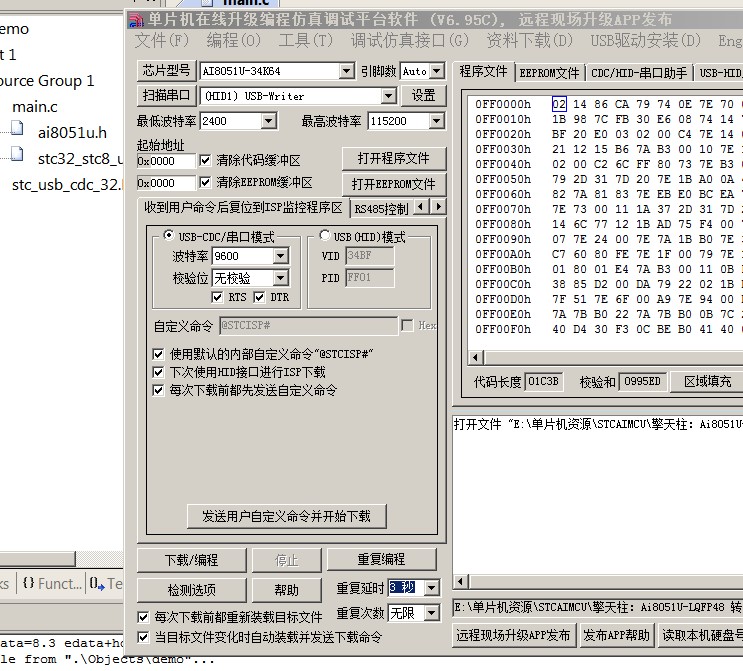Click the 02 byte at address 0FF0000h
The height and width of the screenshot is (671, 743).
pos(559,104)
